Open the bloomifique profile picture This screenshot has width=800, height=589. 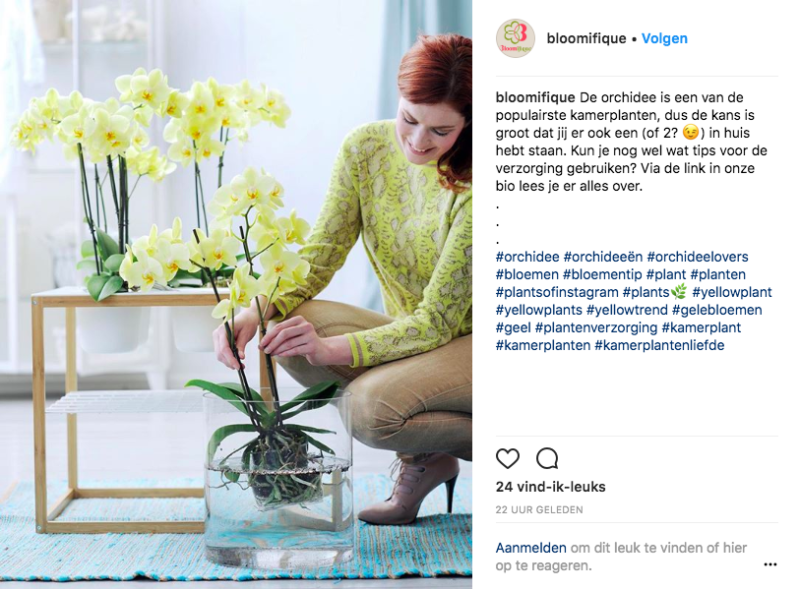(515, 38)
